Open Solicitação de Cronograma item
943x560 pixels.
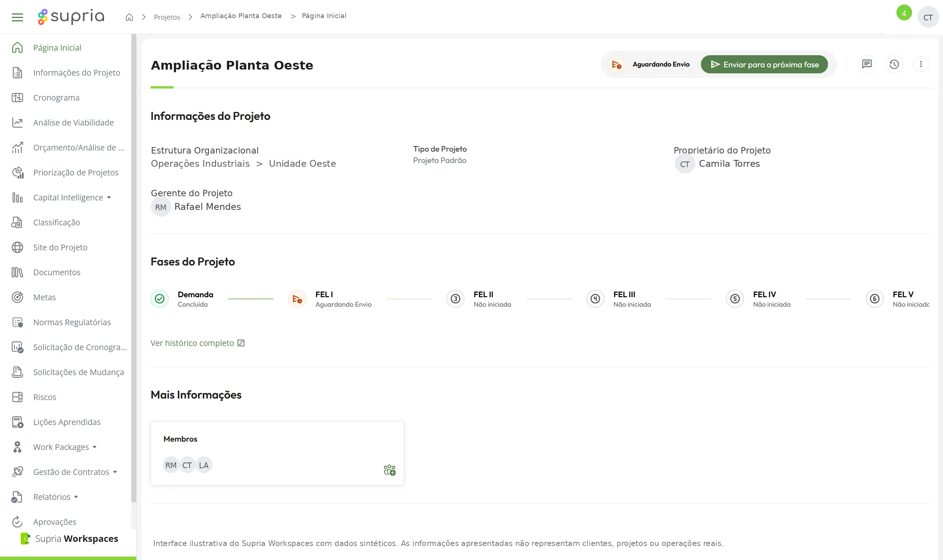click(x=66, y=347)
